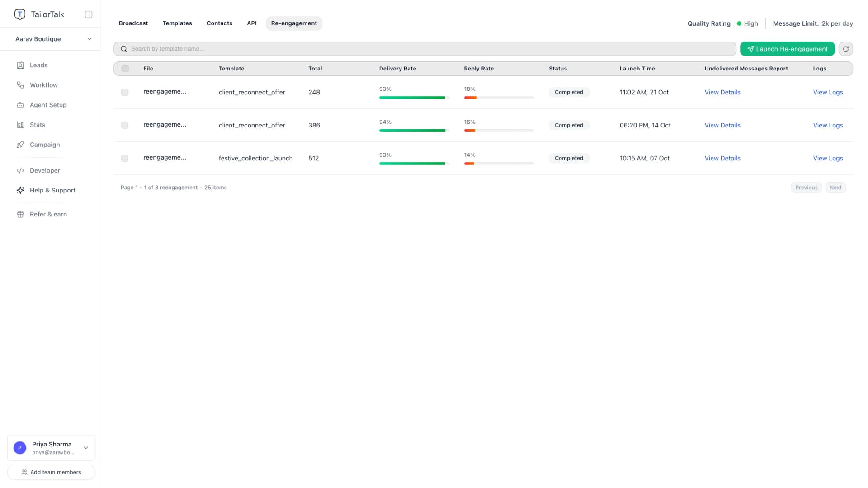868x488 pixels.
Task: Click the Next pagination button
Action: [x=835, y=188]
